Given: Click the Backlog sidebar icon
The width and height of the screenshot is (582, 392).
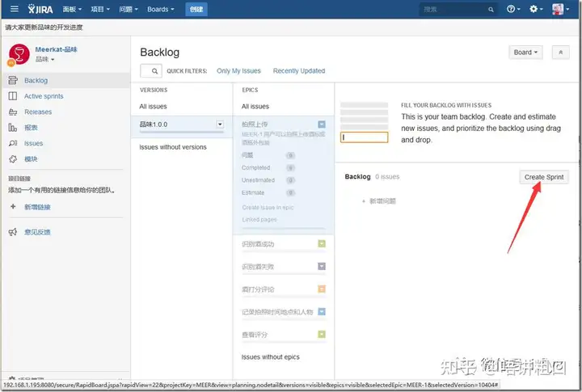Looking at the screenshot, I should 13,80.
